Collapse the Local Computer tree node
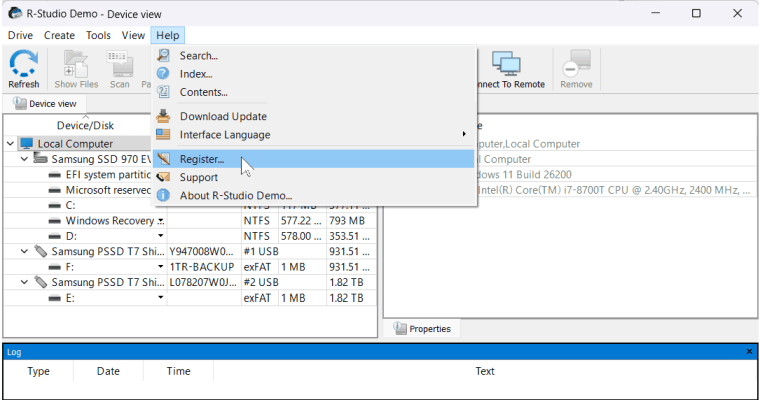This screenshot has width=760, height=400. coord(10,144)
